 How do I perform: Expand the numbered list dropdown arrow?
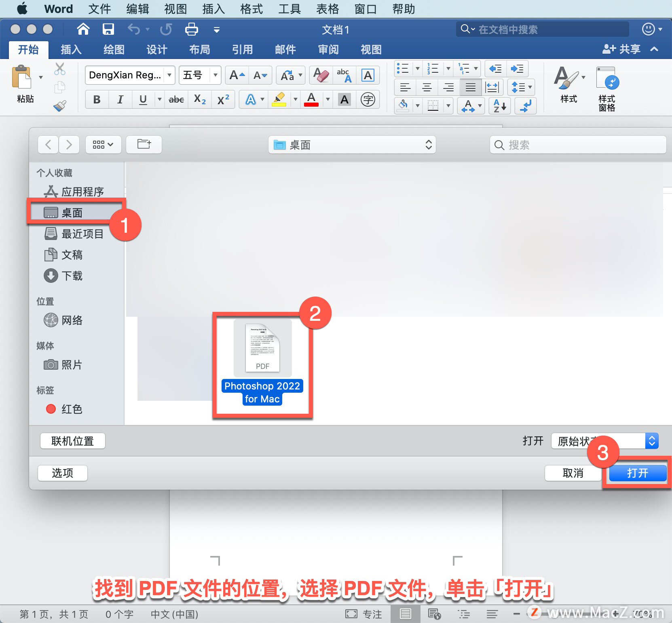[448, 69]
